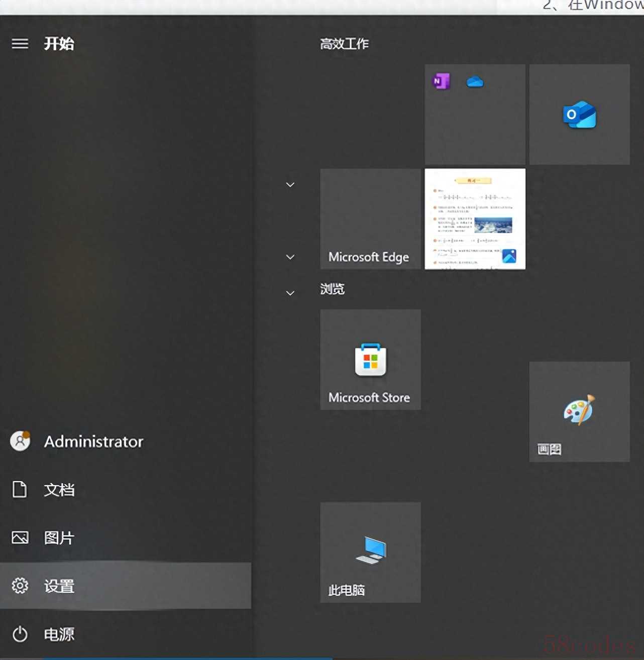Click the power symbol icon

20,634
